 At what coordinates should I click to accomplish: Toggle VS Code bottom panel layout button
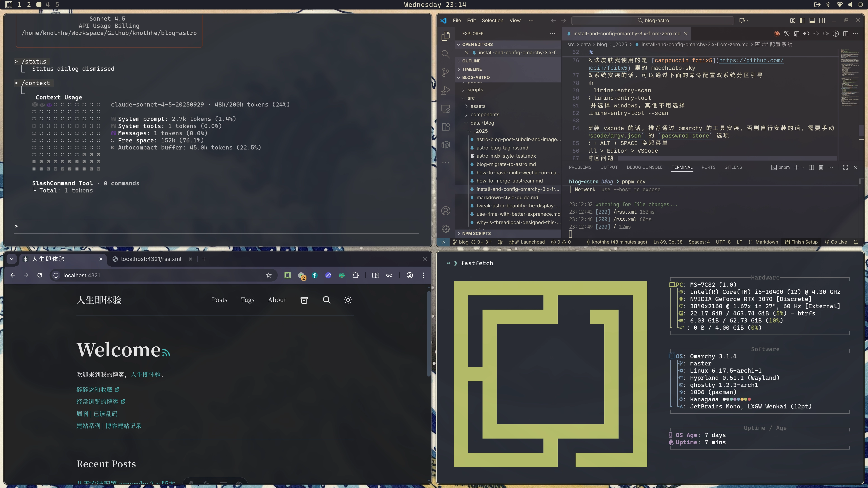pos(812,21)
